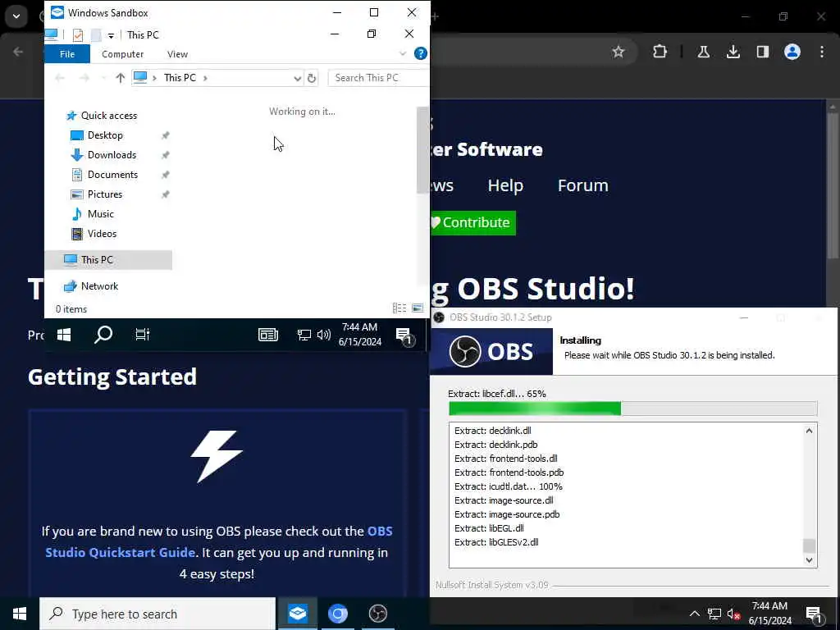This screenshot has height=630, width=840.
Task: Open the Chrome Downloads icon
Action: point(733,52)
